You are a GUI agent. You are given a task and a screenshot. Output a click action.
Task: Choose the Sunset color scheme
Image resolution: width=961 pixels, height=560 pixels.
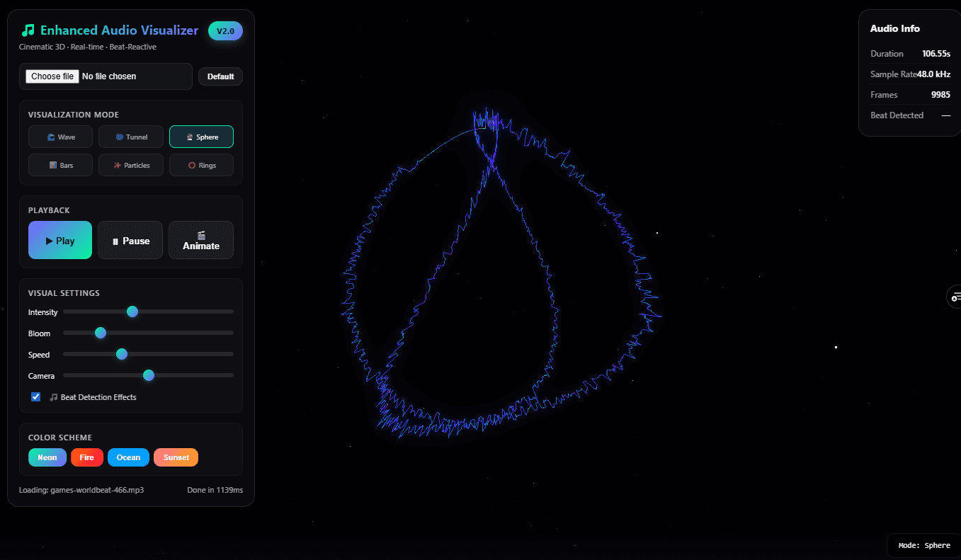click(x=176, y=457)
